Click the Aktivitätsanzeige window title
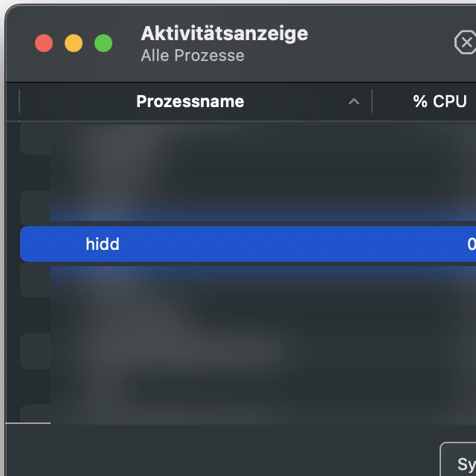 click(224, 33)
